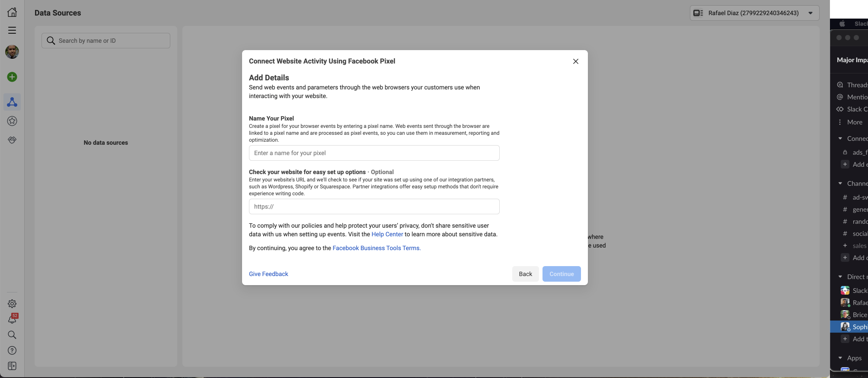Collapse the Connections section in Slack
The width and height of the screenshot is (868, 378).
(x=840, y=139)
